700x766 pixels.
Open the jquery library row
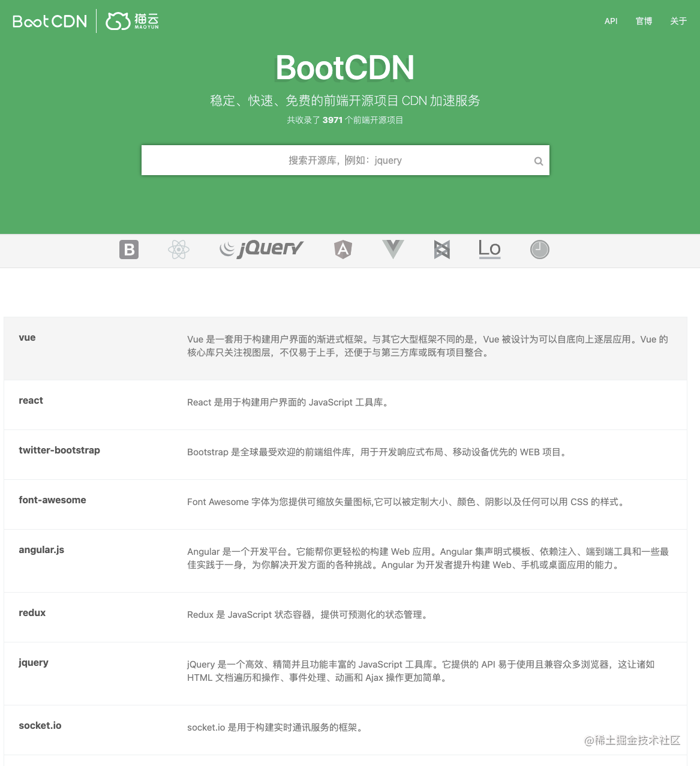click(346, 674)
